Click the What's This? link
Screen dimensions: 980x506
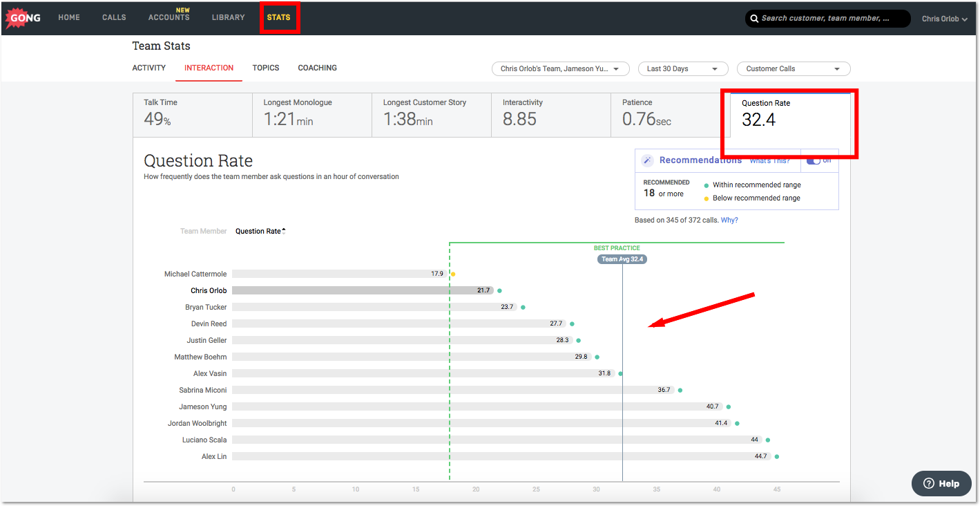click(x=769, y=160)
